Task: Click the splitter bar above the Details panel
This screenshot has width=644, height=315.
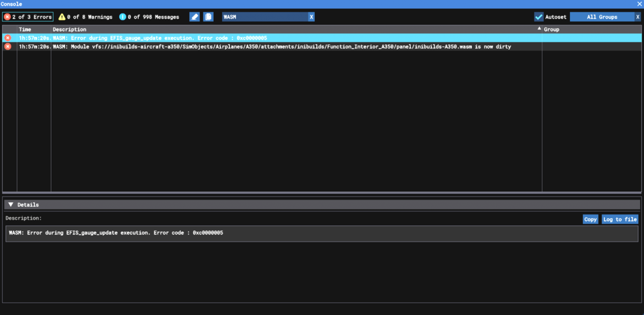Action: tap(322, 193)
